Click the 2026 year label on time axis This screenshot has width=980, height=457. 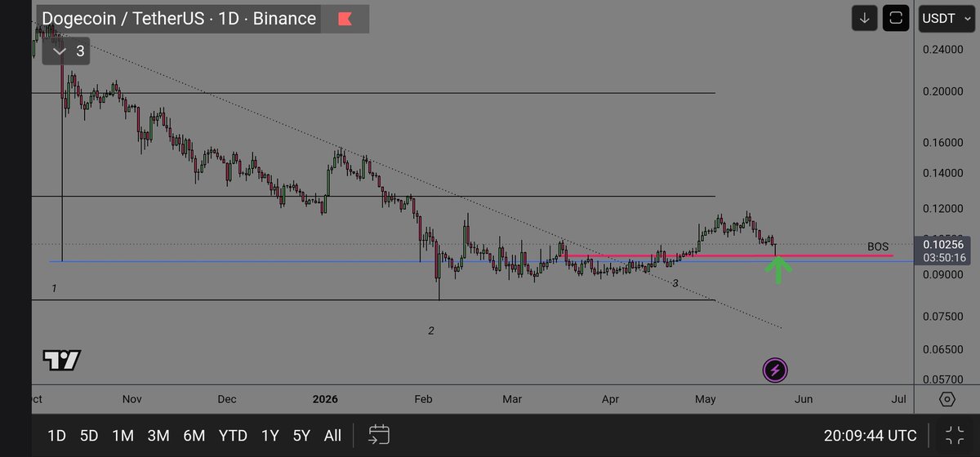325,399
